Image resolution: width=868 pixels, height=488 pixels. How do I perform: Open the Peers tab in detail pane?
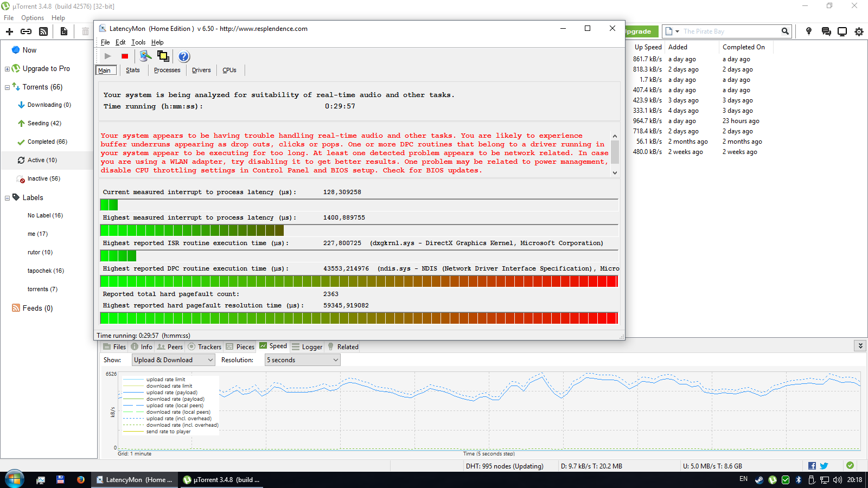(170, 347)
